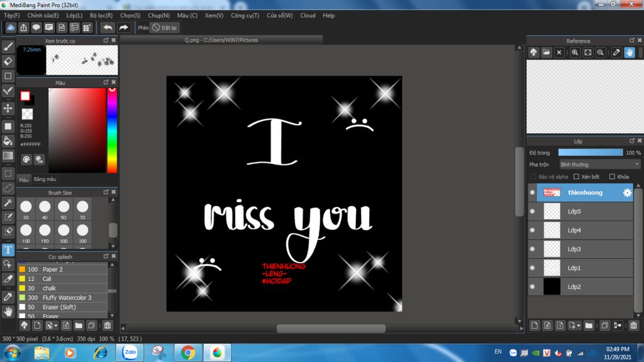This screenshot has width=644, height=362.
Task: Click the export/share icon in toolbar
Action: (x=23, y=28)
